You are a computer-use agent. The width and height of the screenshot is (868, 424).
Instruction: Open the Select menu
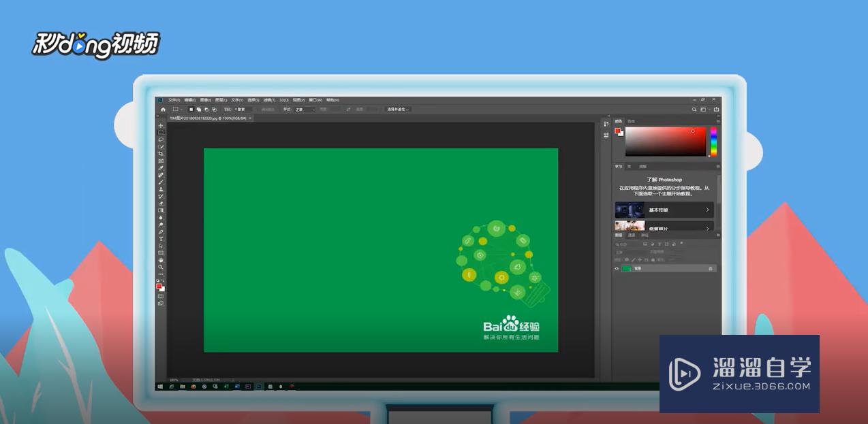(253, 99)
